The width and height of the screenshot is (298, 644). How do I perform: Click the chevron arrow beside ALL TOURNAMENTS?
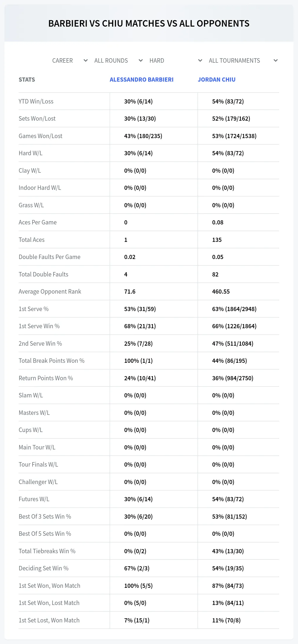(276, 61)
